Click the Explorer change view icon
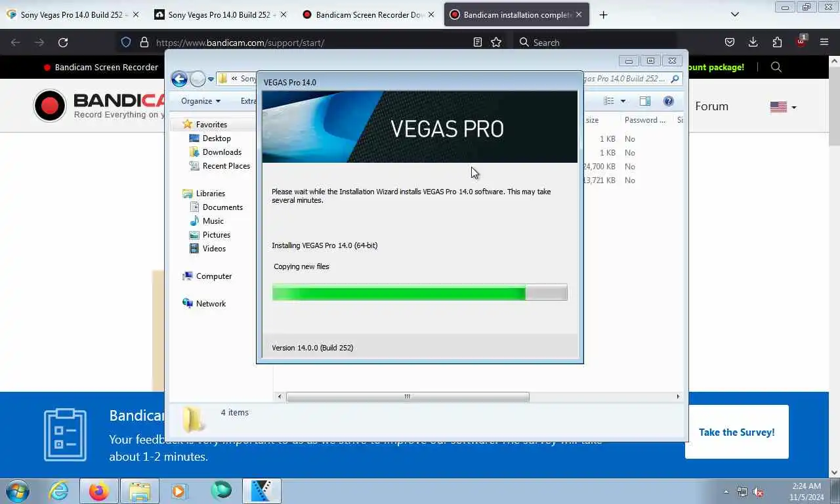Viewport: 840px width, 504px height. coord(608,101)
